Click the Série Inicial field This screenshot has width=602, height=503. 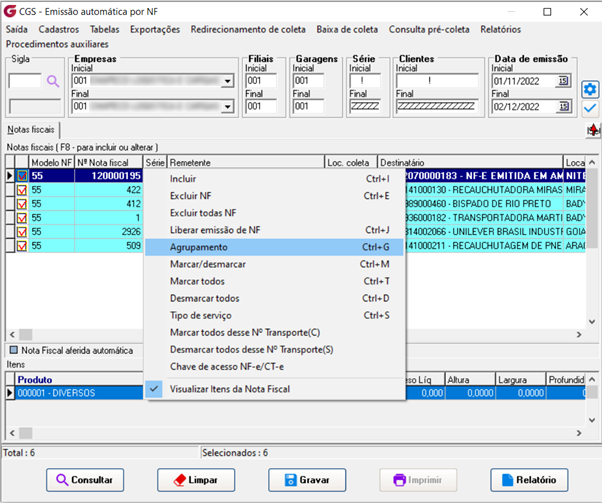coord(365,81)
